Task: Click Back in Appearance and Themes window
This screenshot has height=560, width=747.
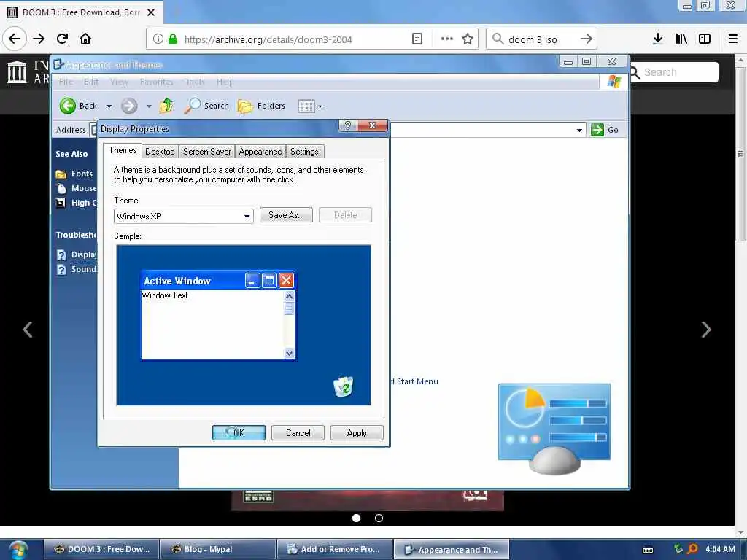Action: (x=79, y=106)
